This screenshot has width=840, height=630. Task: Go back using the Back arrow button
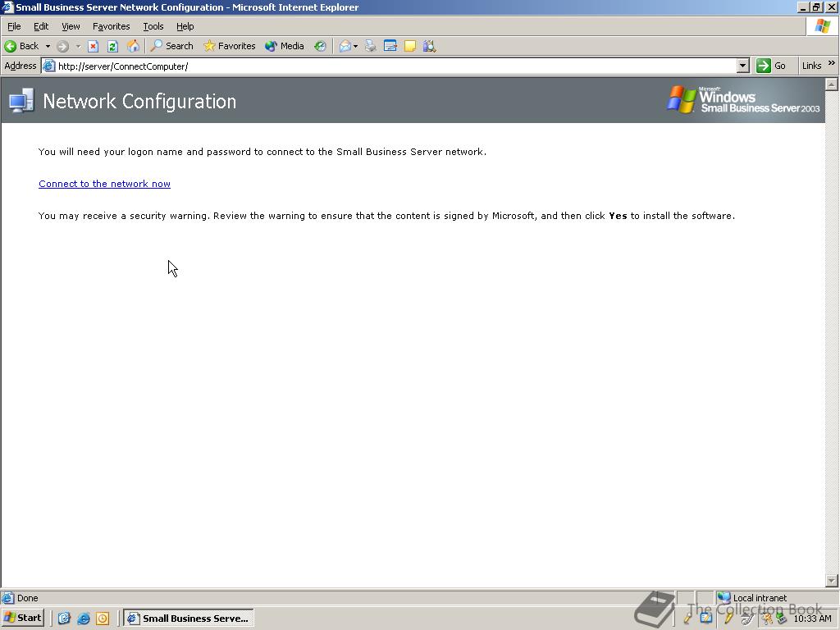pyautogui.click(x=22, y=46)
